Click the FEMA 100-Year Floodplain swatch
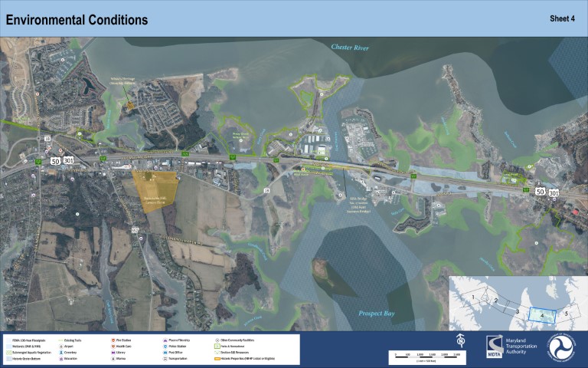Viewport: 588px width, 368px height. point(8,340)
